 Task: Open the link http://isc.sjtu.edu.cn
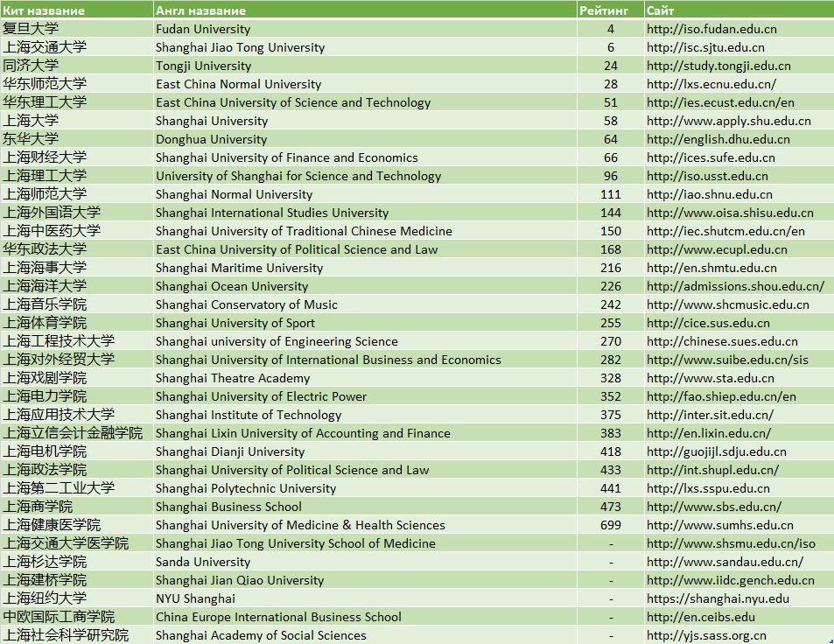[x=706, y=47]
